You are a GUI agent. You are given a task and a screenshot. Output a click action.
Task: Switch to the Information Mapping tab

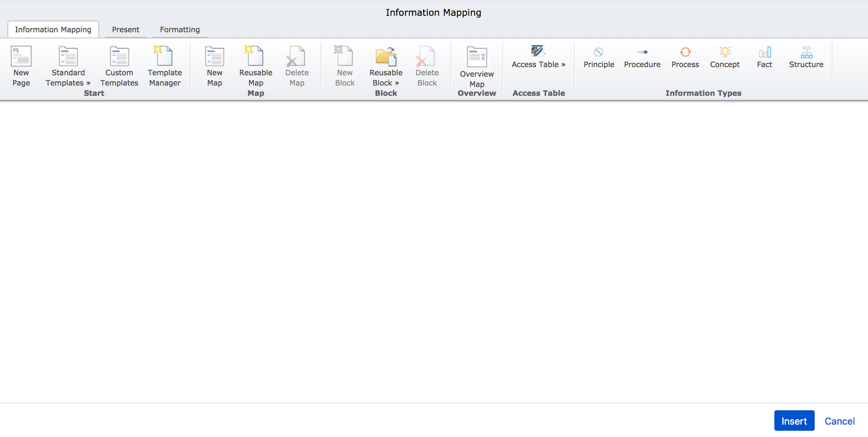coord(53,30)
